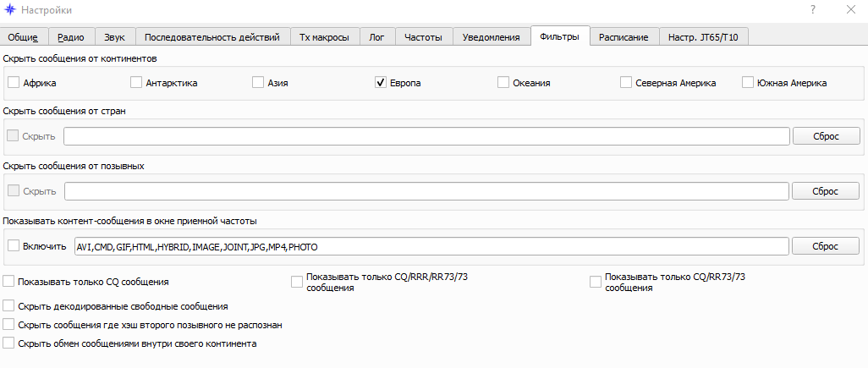Open the Уведомления tab
The height and width of the screenshot is (368, 868).
[x=491, y=37]
